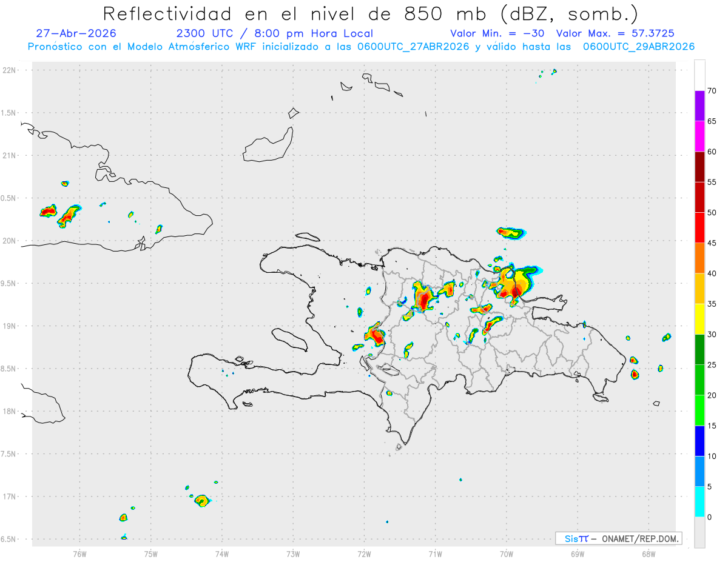Click the 2300 UTC / 8:00 pm time text

point(274,33)
